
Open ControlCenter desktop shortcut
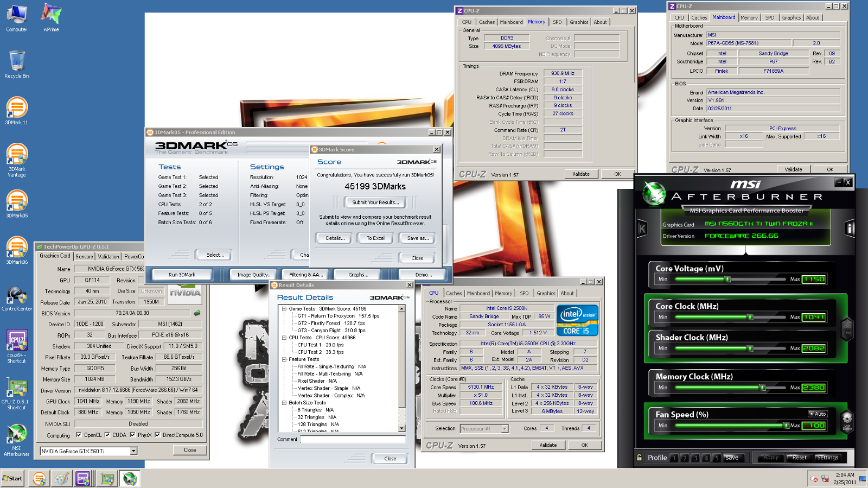coord(17,299)
